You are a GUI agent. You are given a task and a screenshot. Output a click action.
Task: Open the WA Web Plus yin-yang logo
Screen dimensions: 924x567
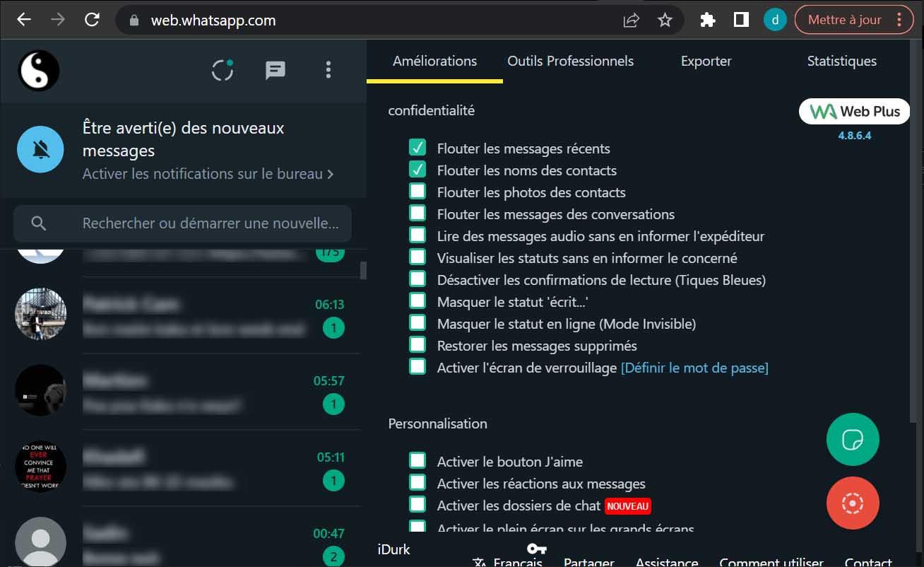(x=39, y=70)
